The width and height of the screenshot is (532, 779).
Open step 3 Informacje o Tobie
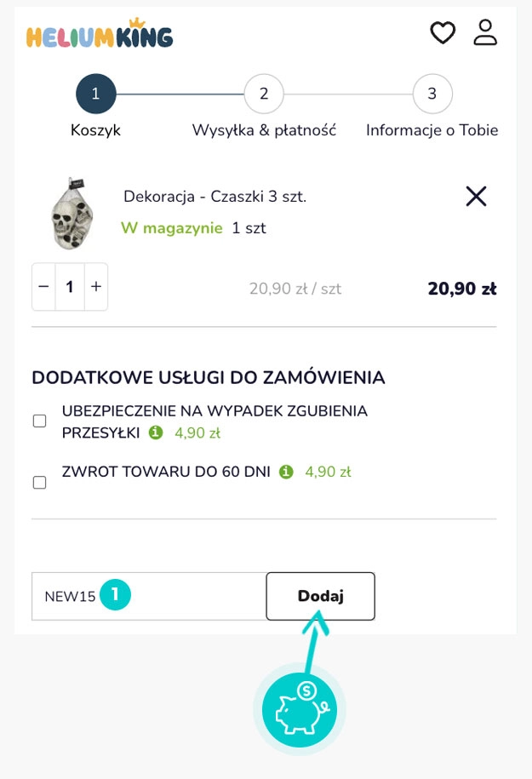point(432,94)
